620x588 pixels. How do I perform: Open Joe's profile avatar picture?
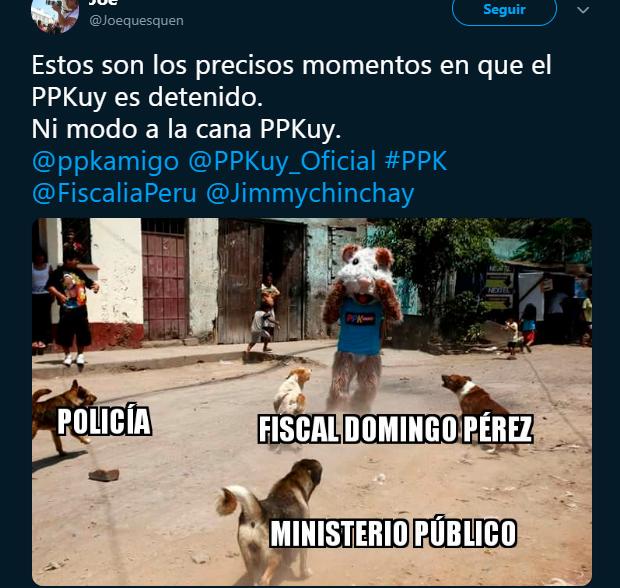[x=55, y=14]
